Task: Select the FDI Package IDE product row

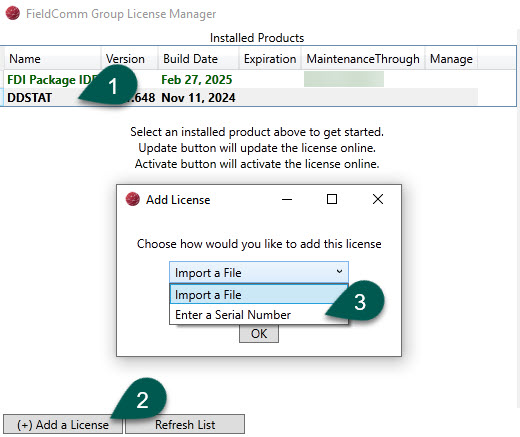Action: point(241,80)
